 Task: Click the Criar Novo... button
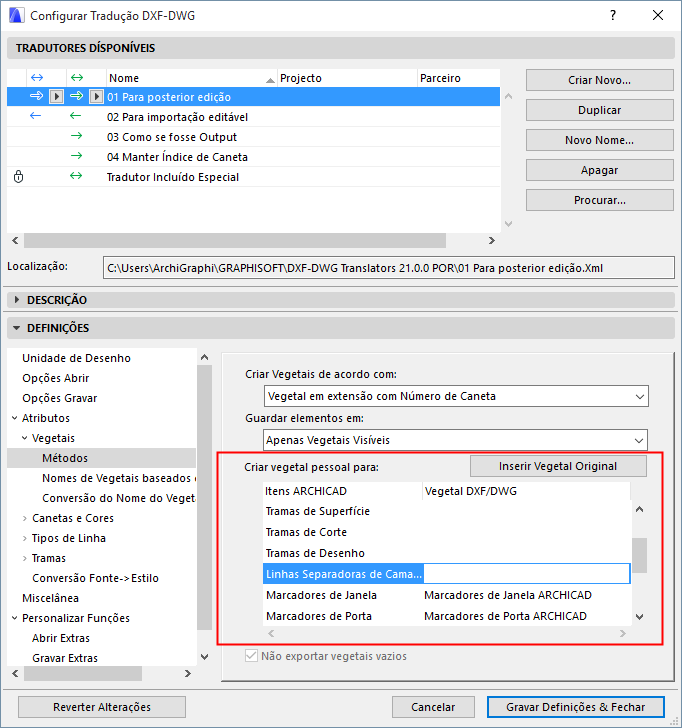[599, 80]
